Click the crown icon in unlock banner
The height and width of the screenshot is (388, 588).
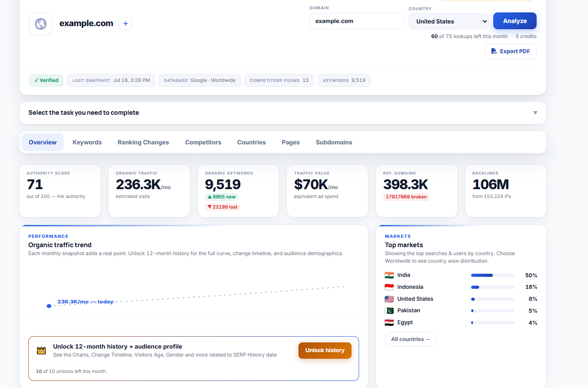(41, 351)
